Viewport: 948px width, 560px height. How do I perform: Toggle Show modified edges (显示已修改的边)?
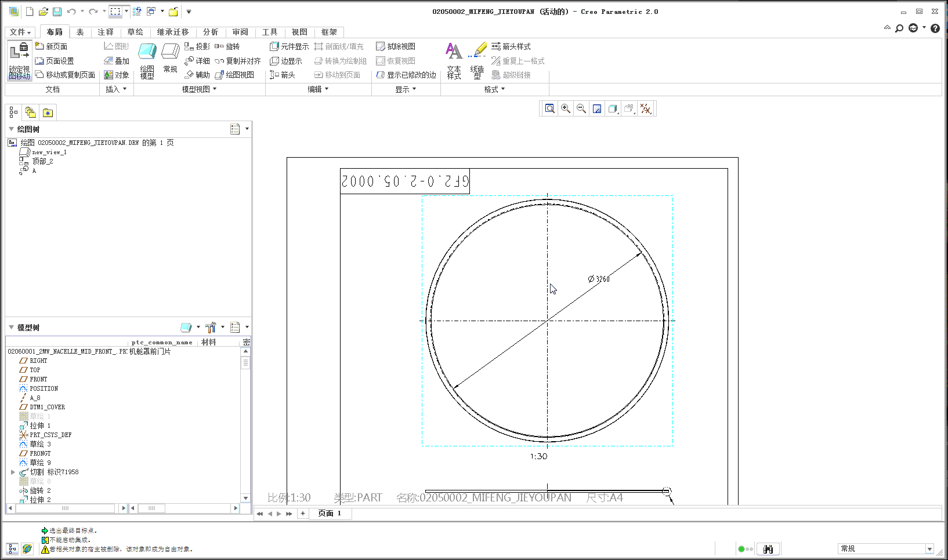click(x=406, y=75)
